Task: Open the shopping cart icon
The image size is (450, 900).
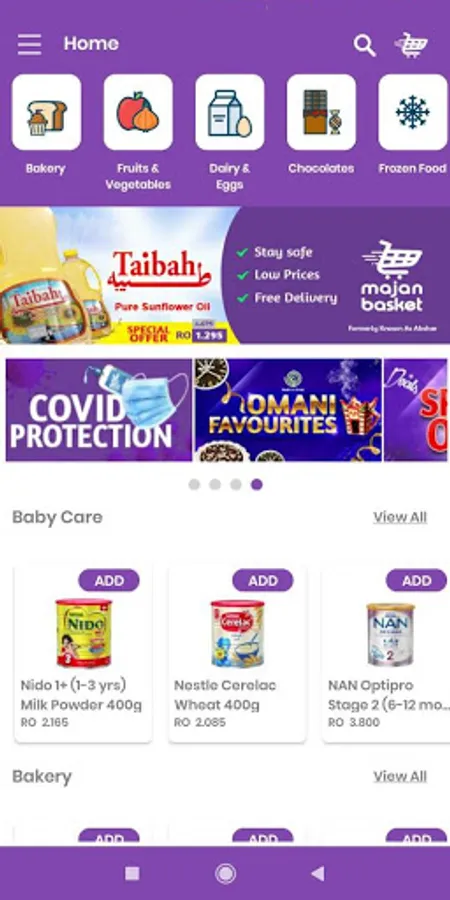Action: pos(412,45)
